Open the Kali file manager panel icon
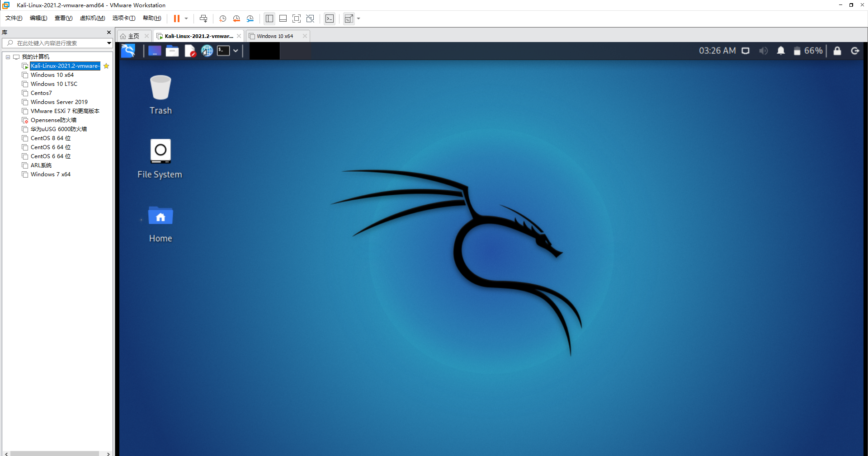The image size is (868, 456). click(x=172, y=51)
